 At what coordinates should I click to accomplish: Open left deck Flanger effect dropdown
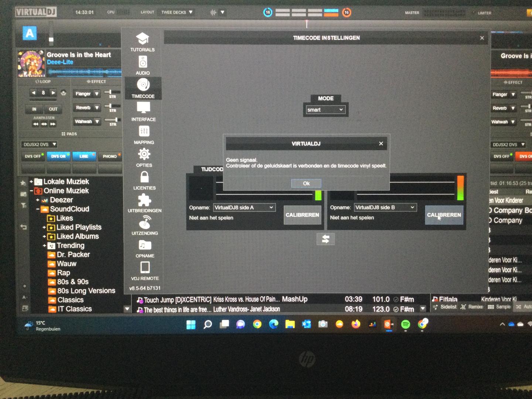click(x=87, y=94)
